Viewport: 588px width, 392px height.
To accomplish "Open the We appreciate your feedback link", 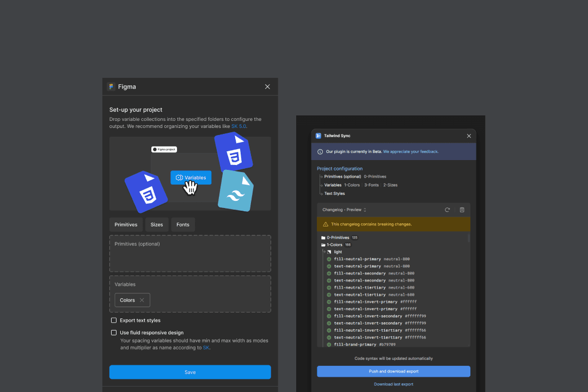I will click(x=411, y=151).
